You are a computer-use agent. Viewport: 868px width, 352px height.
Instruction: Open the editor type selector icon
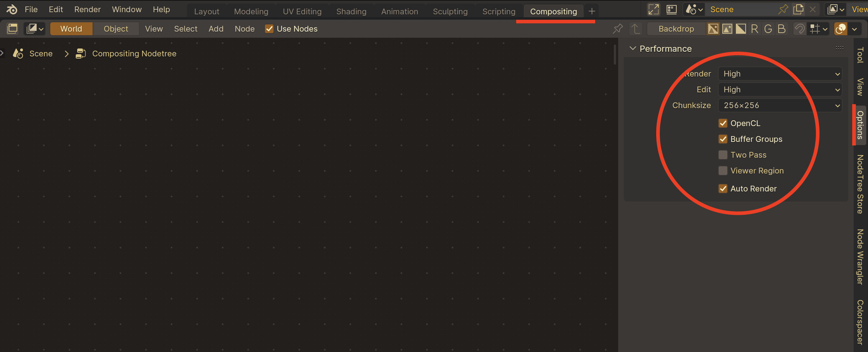pos(12,29)
